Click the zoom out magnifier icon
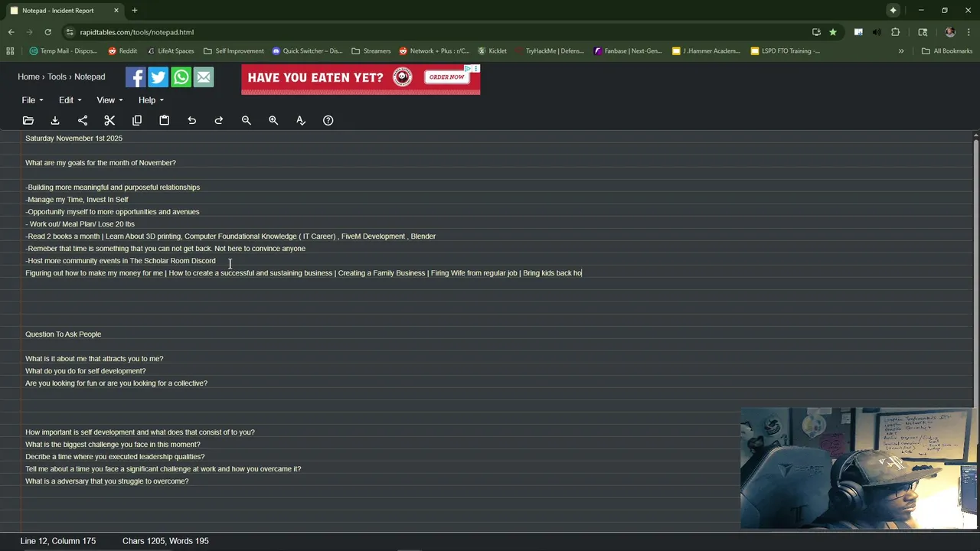The image size is (980, 551). 247,120
